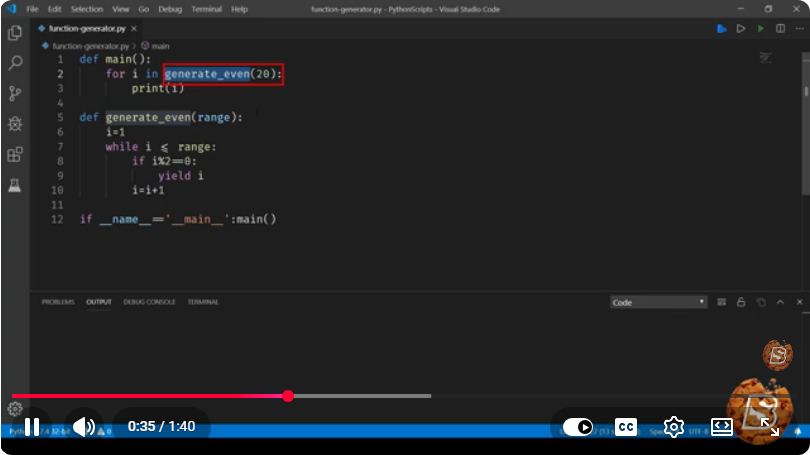Click the main symbol breadcrumb
The height and width of the screenshot is (455, 810).
coord(155,46)
